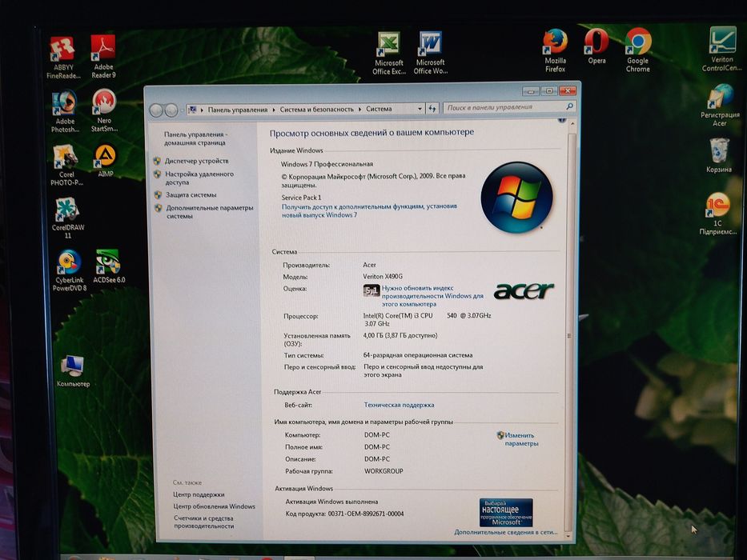Click the back navigation arrow button
Image resolution: width=747 pixels, height=560 pixels.
point(156,110)
